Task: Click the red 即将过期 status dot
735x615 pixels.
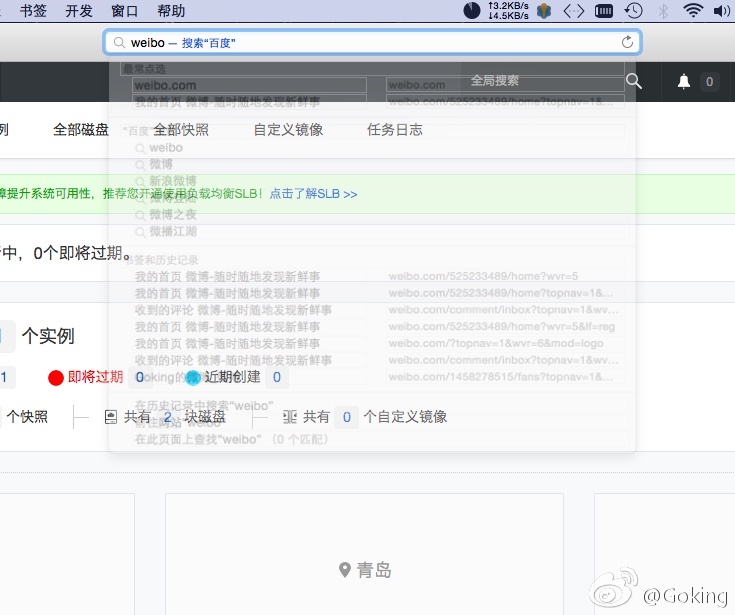Action: [x=56, y=377]
